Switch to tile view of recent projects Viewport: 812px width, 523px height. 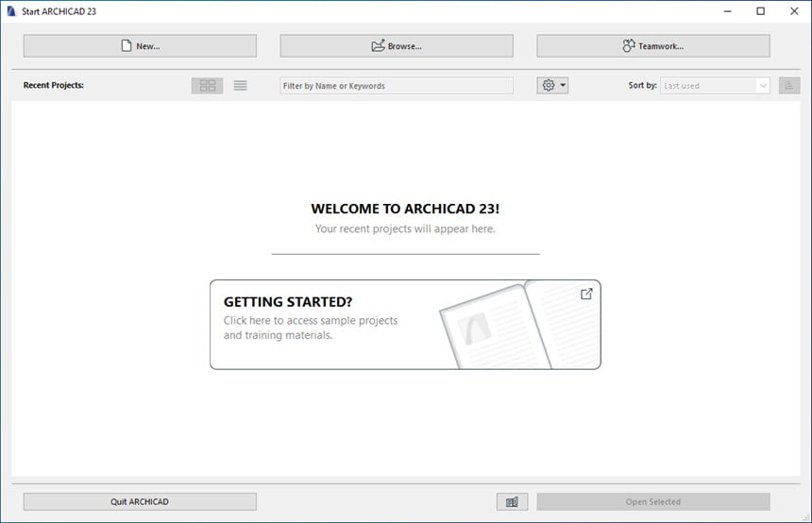click(207, 86)
